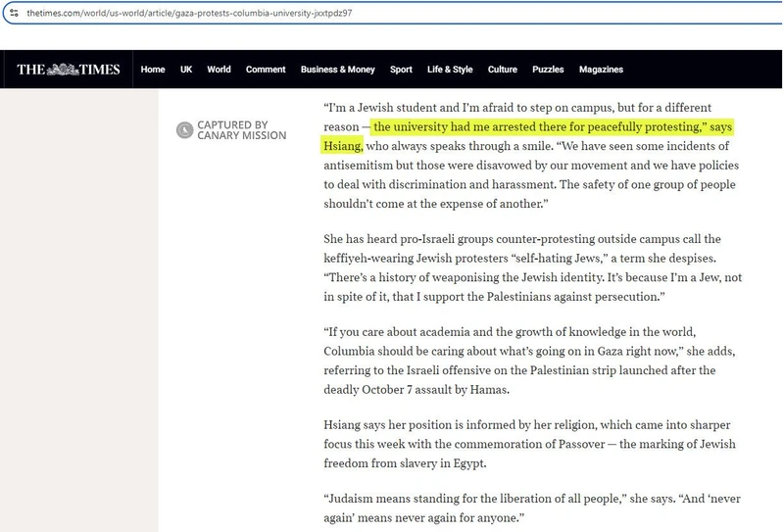The height and width of the screenshot is (532, 784).
Task: Navigate to the Sport section
Action: pos(401,70)
